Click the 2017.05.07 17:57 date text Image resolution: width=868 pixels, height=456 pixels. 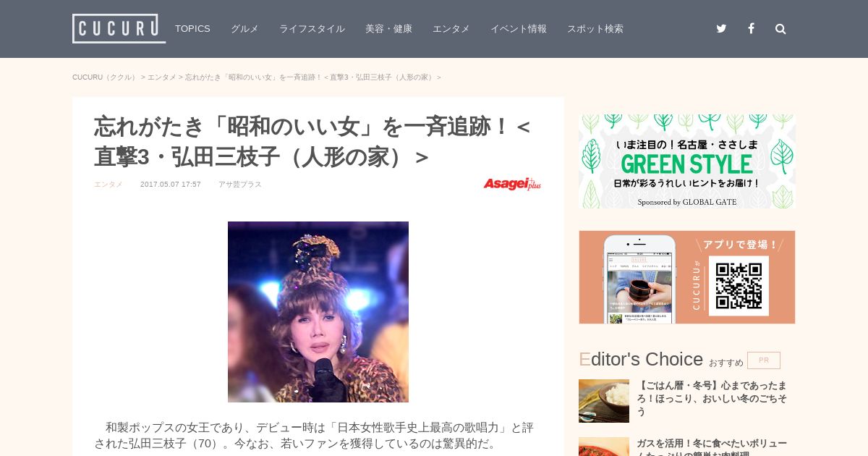click(x=171, y=185)
